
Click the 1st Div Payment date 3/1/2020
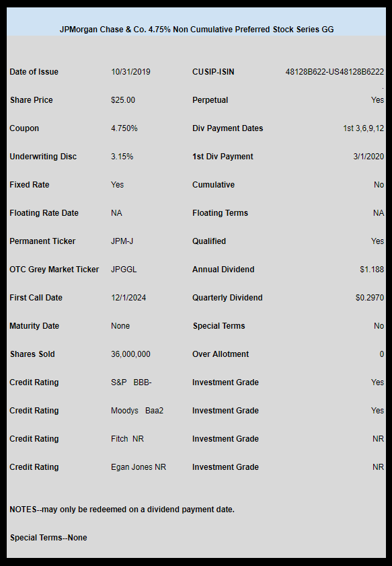coord(368,157)
